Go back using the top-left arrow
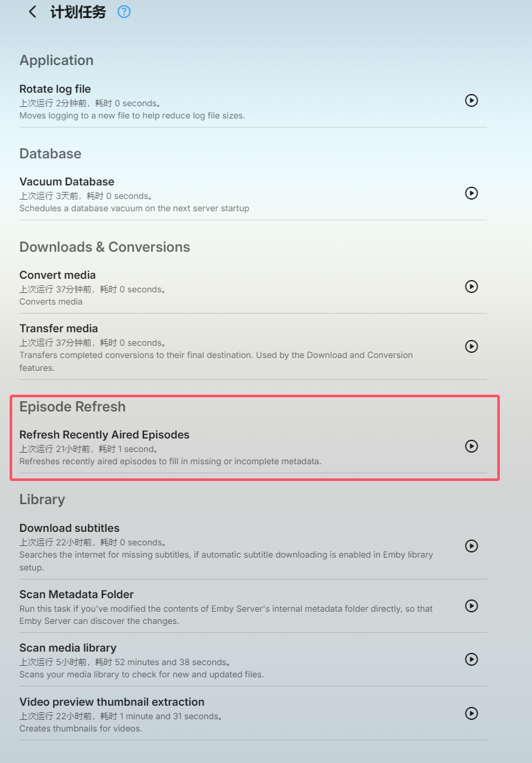Image resolution: width=532 pixels, height=763 pixels. 32,12
